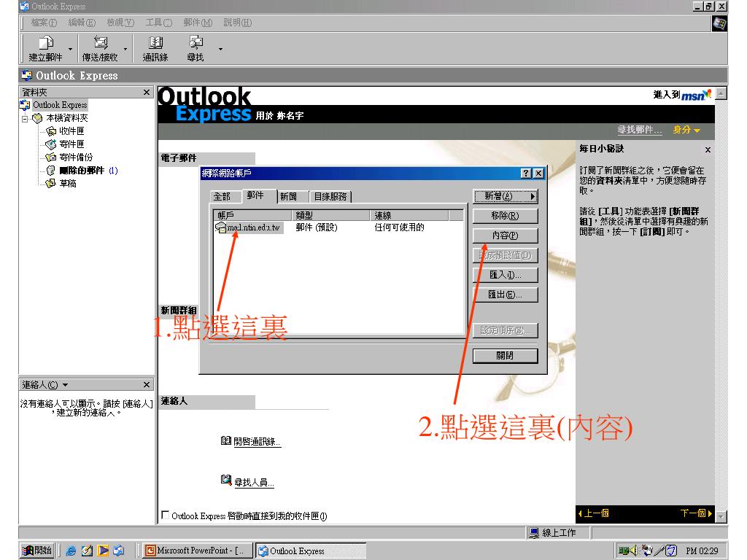Click the Find a Message (尋找郵件) link

pos(639,130)
